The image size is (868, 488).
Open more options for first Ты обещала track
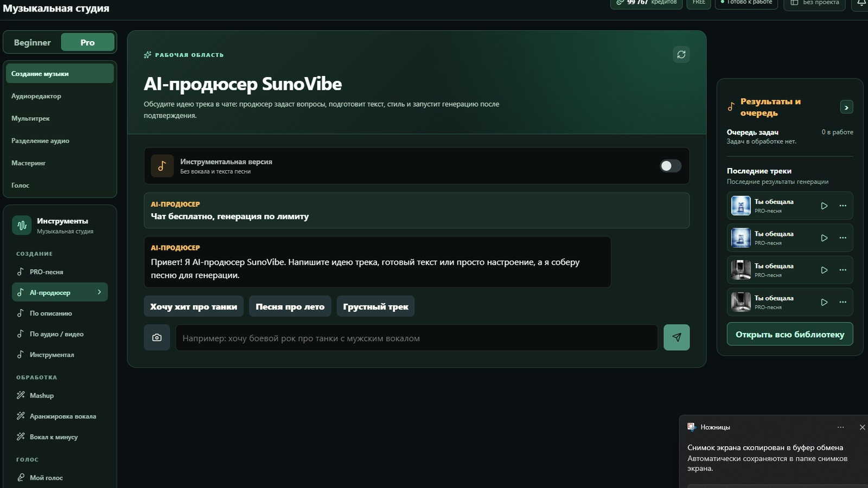click(x=843, y=206)
